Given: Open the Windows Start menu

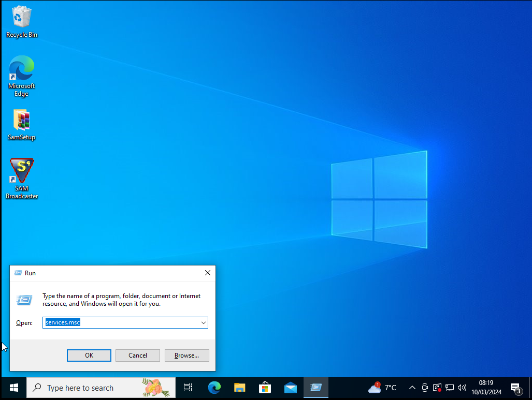Looking at the screenshot, I should tap(14, 388).
